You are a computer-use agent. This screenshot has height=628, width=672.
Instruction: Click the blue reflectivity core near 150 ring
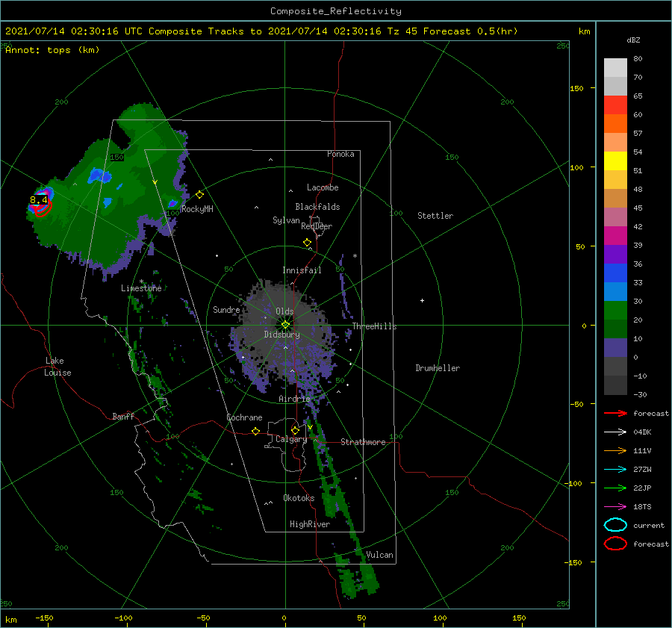point(99,175)
